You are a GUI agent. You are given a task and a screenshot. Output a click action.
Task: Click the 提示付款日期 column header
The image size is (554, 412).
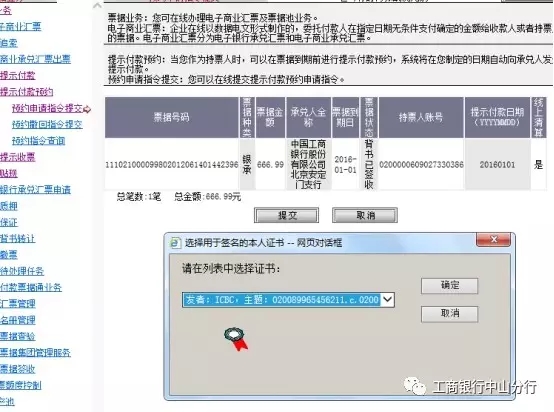point(497,117)
